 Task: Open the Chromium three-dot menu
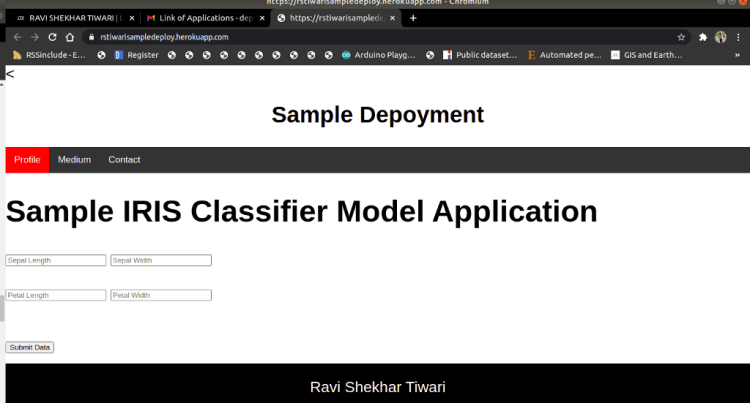click(x=739, y=37)
